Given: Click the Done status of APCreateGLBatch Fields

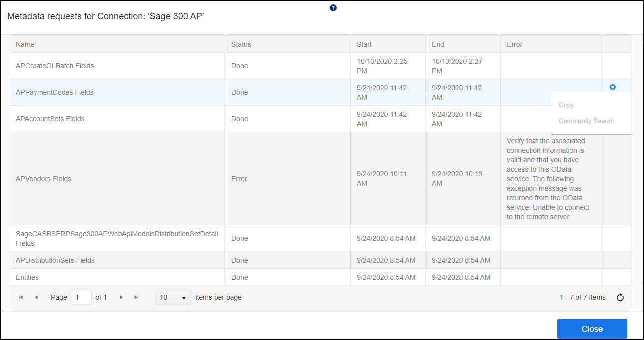Looking at the screenshot, I should coord(240,66).
